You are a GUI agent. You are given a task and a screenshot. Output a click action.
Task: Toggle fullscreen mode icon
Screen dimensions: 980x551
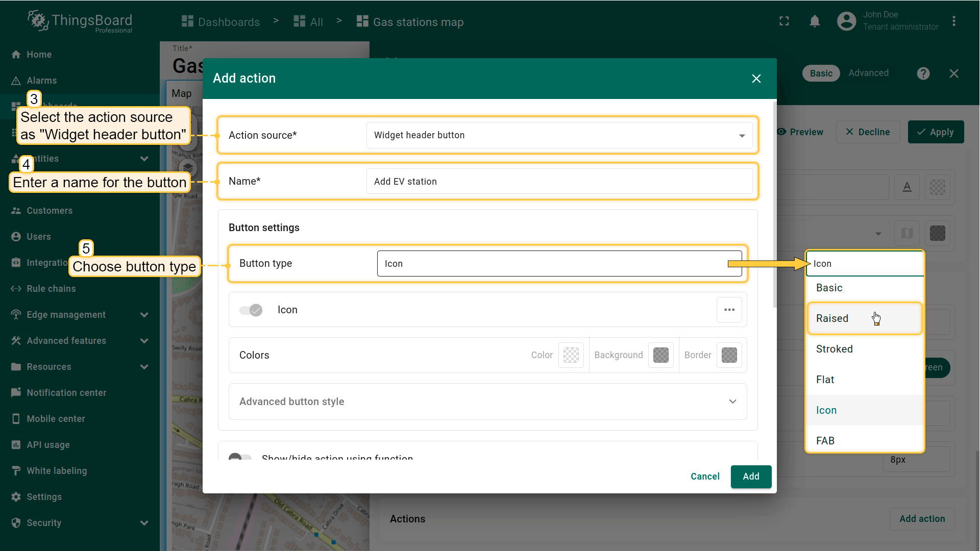click(784, 21)
